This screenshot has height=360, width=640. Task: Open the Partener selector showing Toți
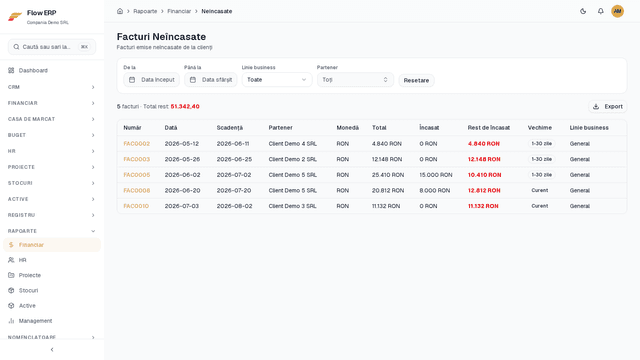pos(355,80)
